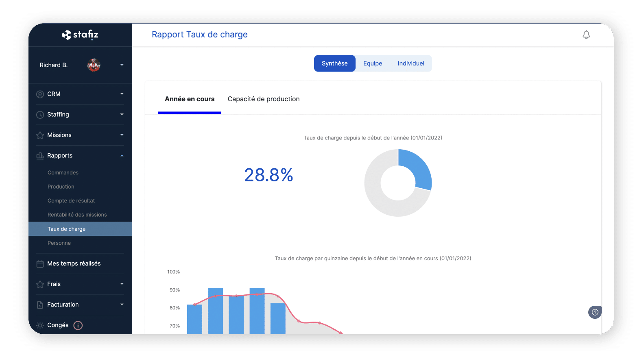Screen dimensions: 644x357
Task: Expand the Staffing menu arrow
Action: pyautogui.click(x=122, y=115)
